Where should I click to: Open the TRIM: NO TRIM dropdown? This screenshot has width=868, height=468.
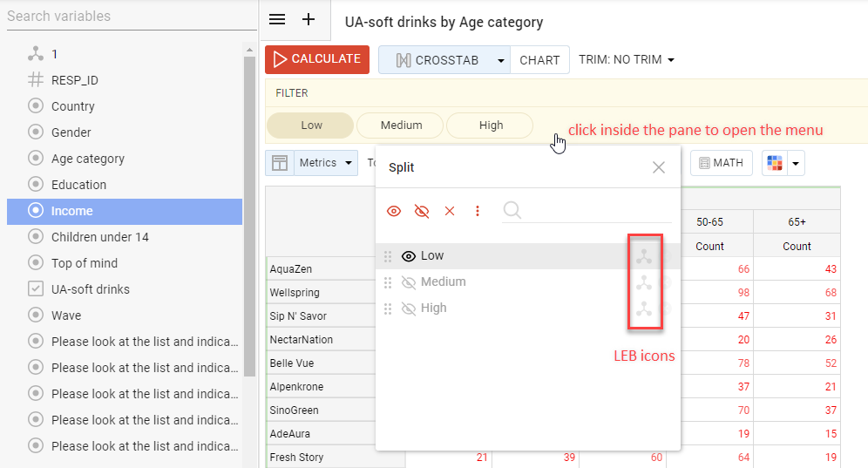[627, 60]
